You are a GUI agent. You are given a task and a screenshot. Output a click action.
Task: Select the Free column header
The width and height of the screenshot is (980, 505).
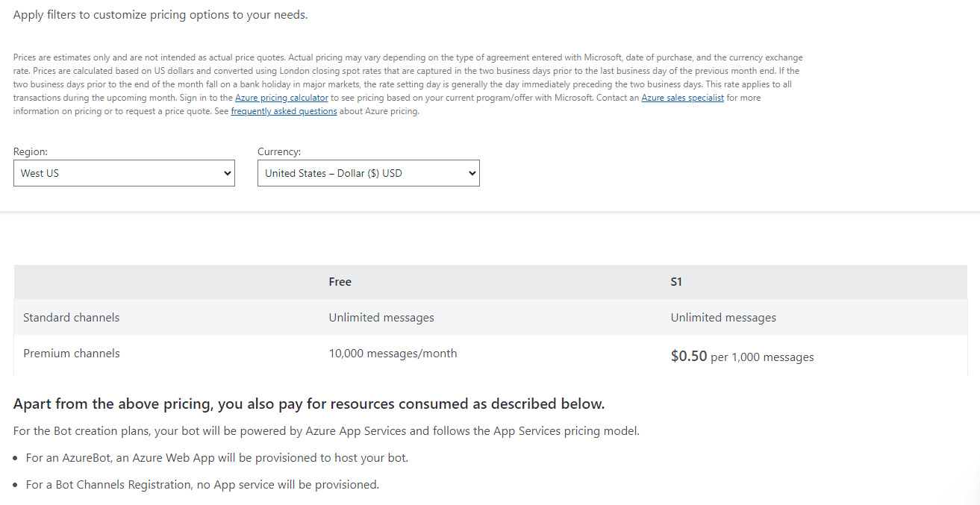coord(340,282)
